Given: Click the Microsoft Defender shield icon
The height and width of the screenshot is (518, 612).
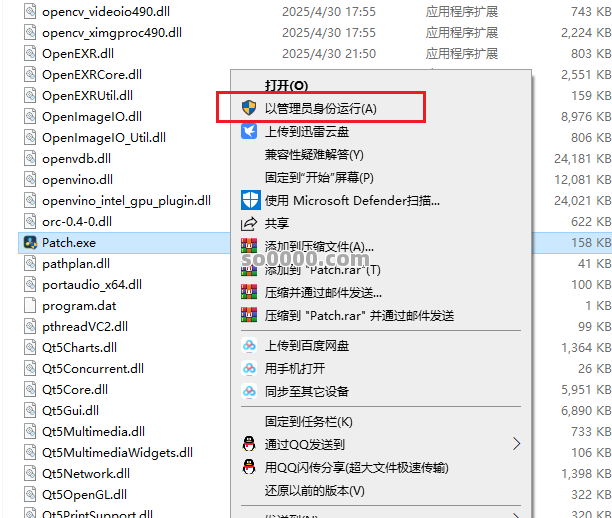Looking at the screenshot, I should point(249,200).
